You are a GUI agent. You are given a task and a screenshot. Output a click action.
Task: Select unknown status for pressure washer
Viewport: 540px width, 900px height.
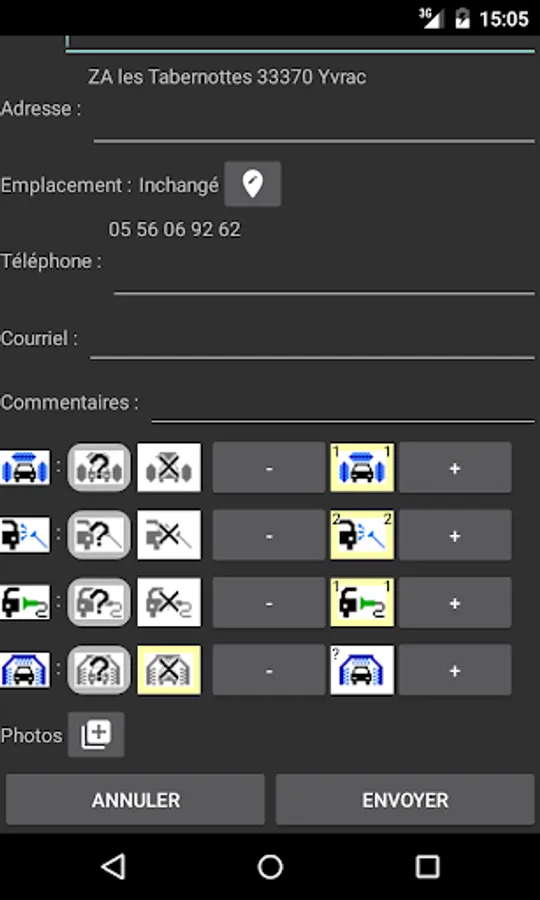pos(99,535)
